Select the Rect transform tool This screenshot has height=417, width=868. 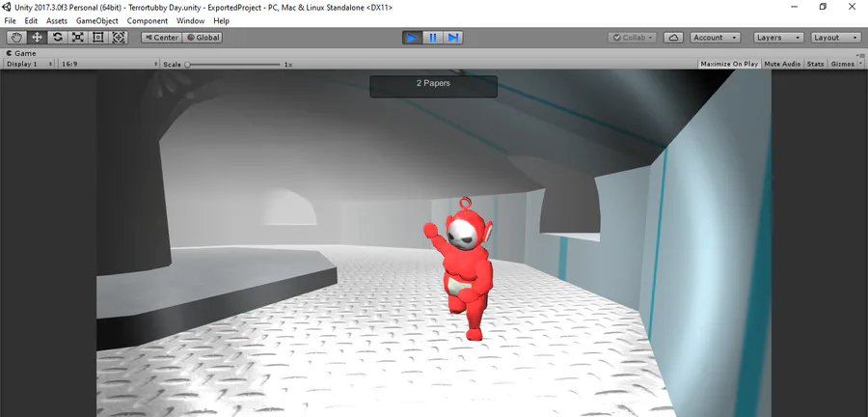pos(98,38)
